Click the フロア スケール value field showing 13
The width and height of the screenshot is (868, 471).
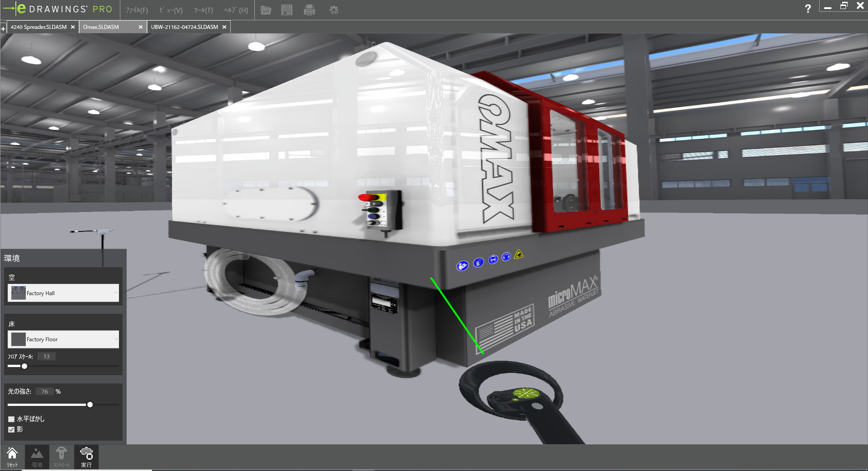tap(47, 356)
